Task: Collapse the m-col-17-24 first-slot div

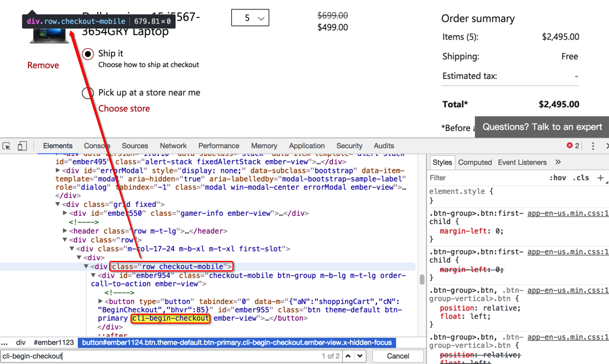Action: coord(72,248)
